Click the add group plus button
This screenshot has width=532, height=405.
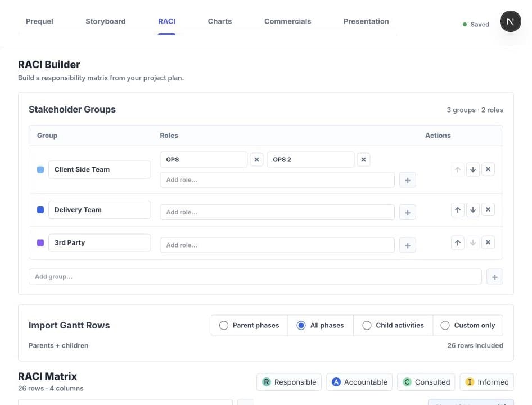(495, 277)
